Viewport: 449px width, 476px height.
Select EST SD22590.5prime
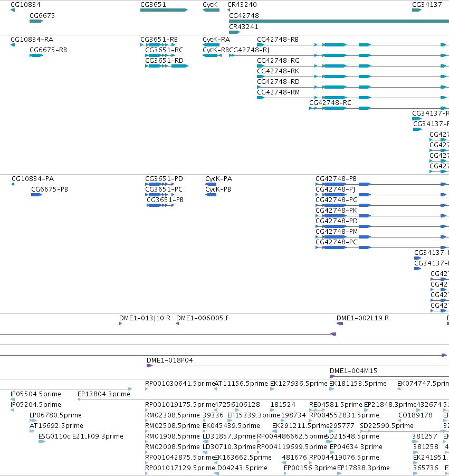(x=386, y=425)
